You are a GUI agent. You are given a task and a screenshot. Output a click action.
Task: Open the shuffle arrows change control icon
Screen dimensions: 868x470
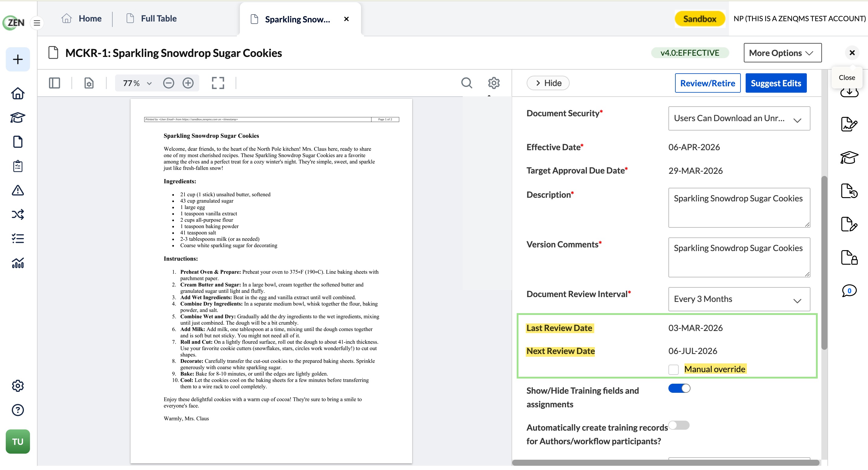pyautogui.click(x=18, y=215)
